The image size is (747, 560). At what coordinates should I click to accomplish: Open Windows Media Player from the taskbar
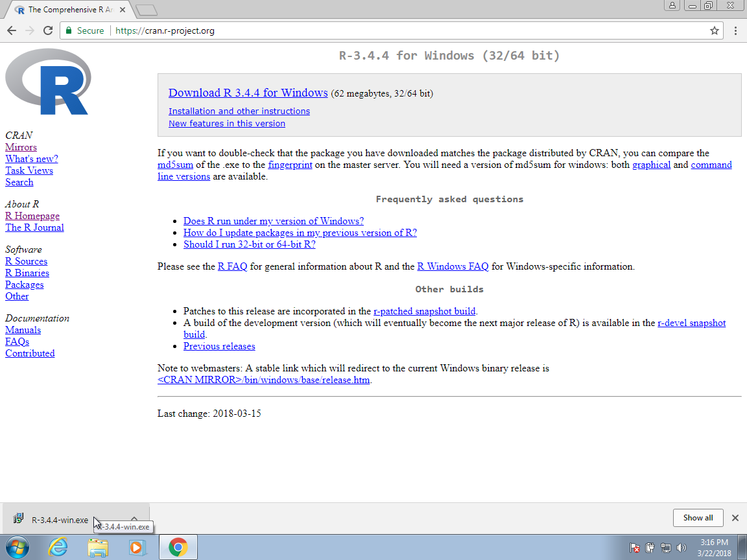coord(137,548)
